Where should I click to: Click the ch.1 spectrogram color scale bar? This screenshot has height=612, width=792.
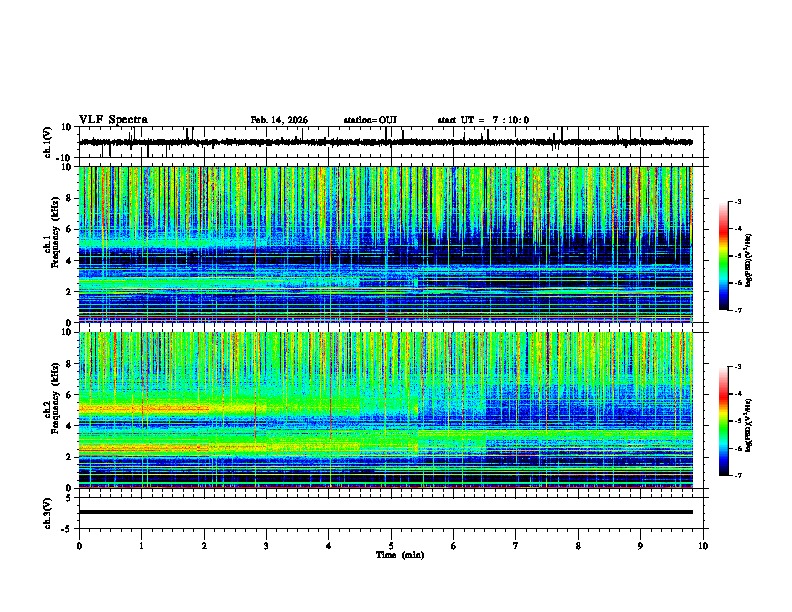click(724, 256)
